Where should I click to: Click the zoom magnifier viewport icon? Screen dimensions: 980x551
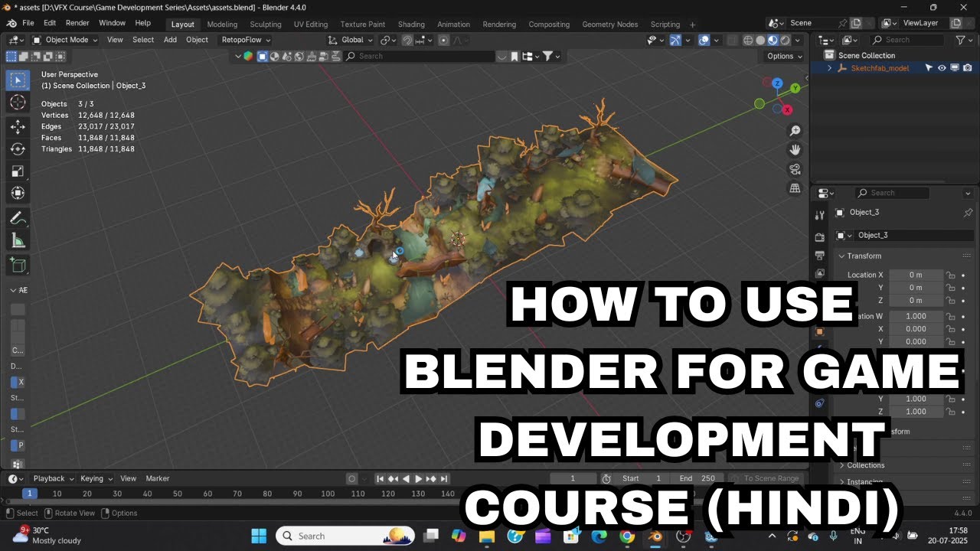(795, 131)
